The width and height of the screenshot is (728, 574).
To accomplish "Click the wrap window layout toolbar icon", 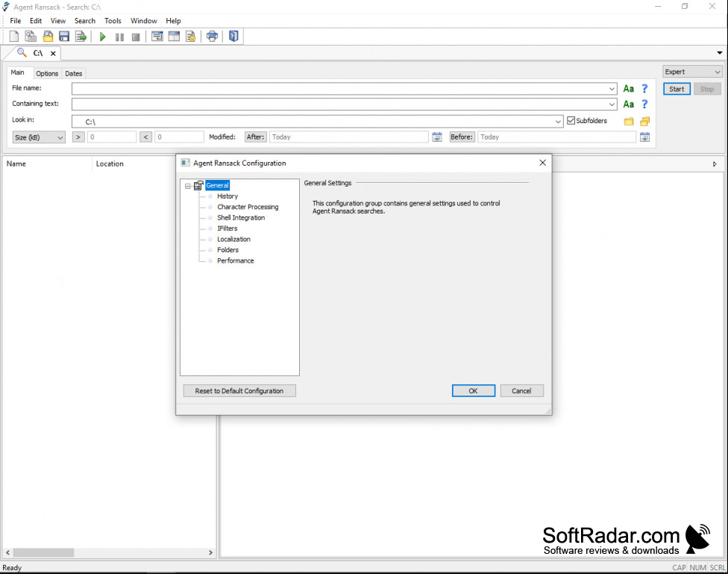I will coord(157,37).
